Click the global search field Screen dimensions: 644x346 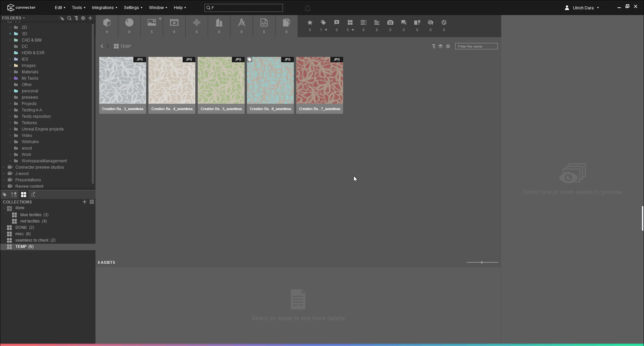[244, 8]
